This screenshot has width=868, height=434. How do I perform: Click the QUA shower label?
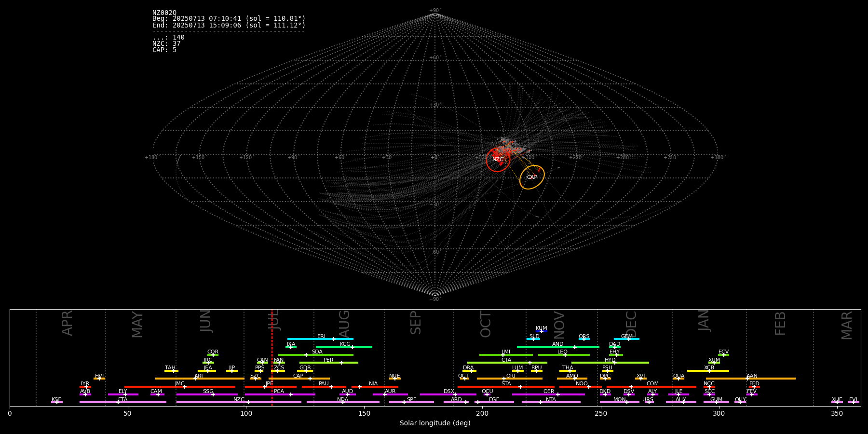tap(678, 376)
